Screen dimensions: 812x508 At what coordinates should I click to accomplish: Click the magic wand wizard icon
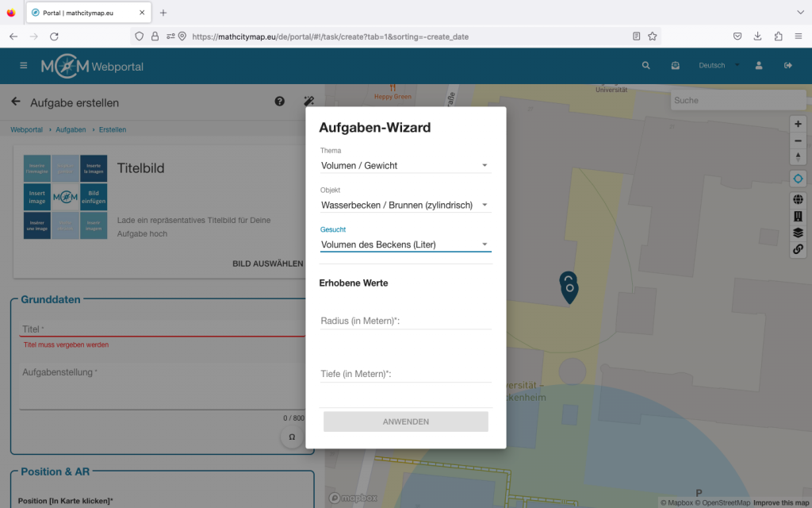[x=309, y=102]
